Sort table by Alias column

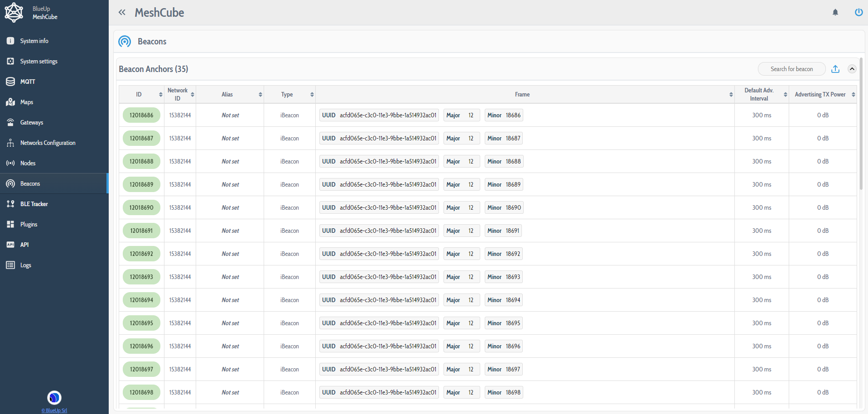[260, 94]
